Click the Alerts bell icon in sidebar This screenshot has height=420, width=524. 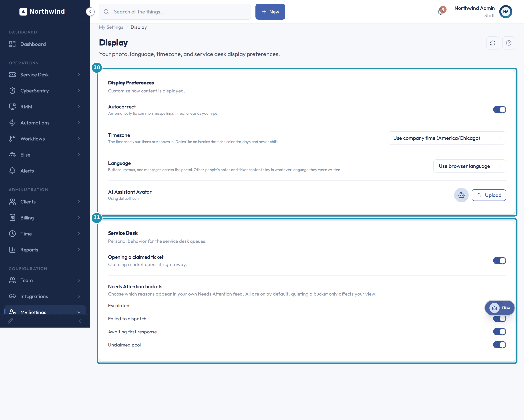point(12,171)
